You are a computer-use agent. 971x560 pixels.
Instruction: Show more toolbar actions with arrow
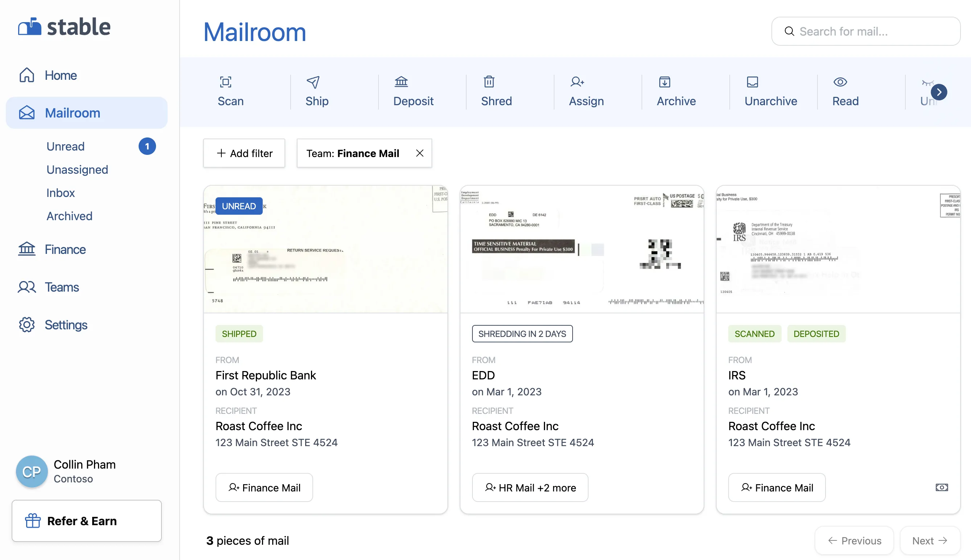pyautogui.click(x=939, y=92)
